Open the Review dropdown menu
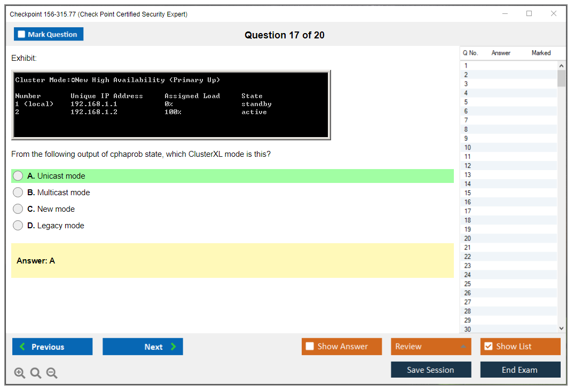 [431, 347]
